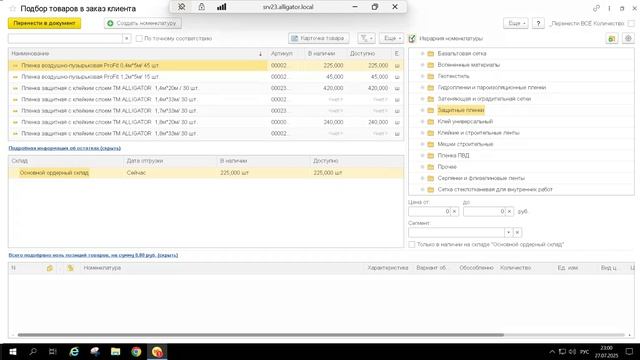Open Task View on taskbar
640x360 pixels.
[53, 352]
